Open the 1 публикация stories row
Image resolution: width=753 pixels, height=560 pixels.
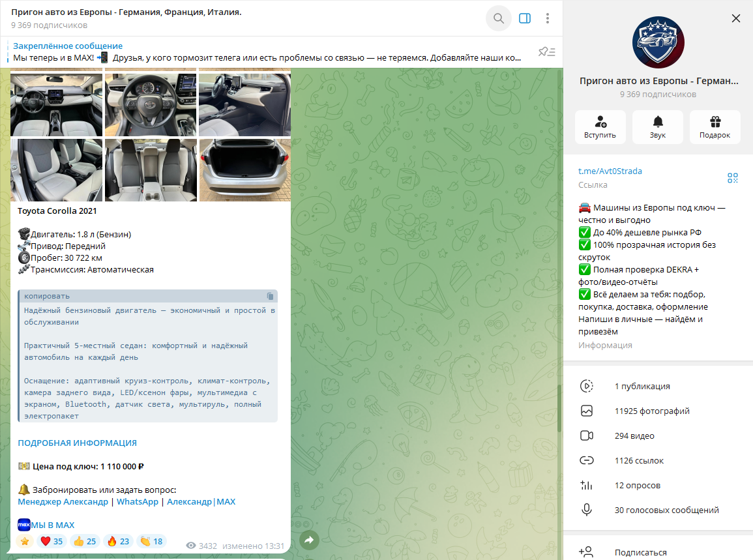pos(658,386)
